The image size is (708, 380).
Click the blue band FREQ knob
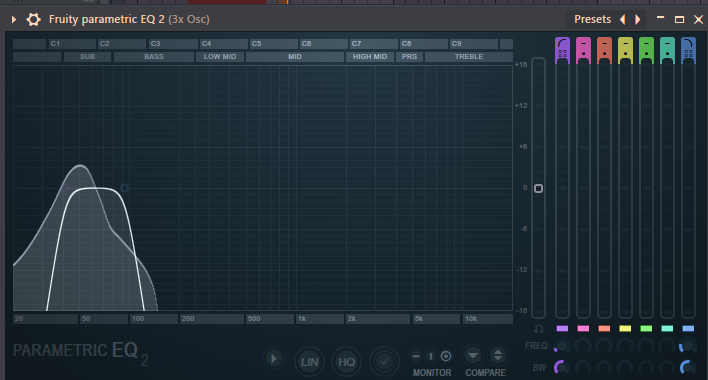tap(688, 346)
